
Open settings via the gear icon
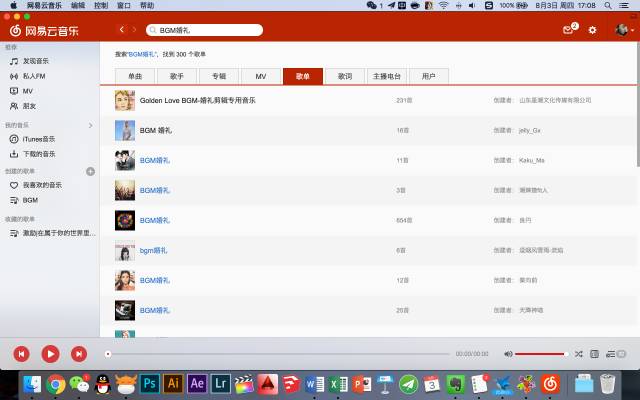[592, 30]
